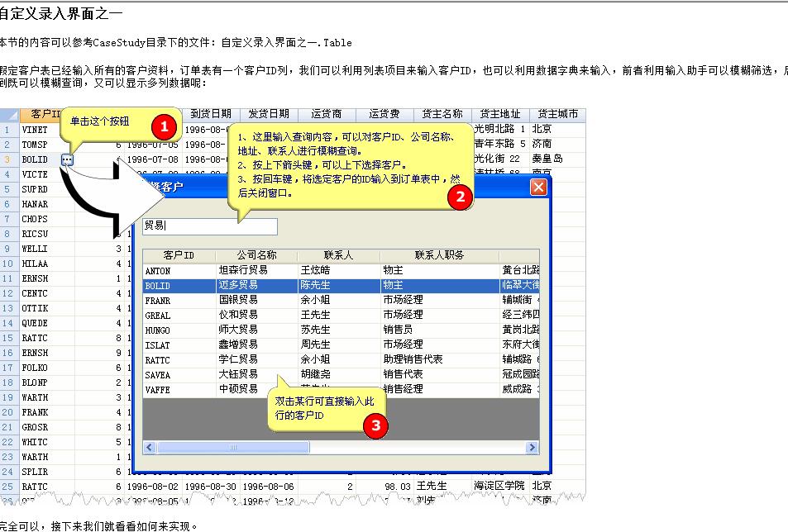This screenshot has height=532, width=788.
Task: Click the 联系人职务 column header
Action: [439, 255]
